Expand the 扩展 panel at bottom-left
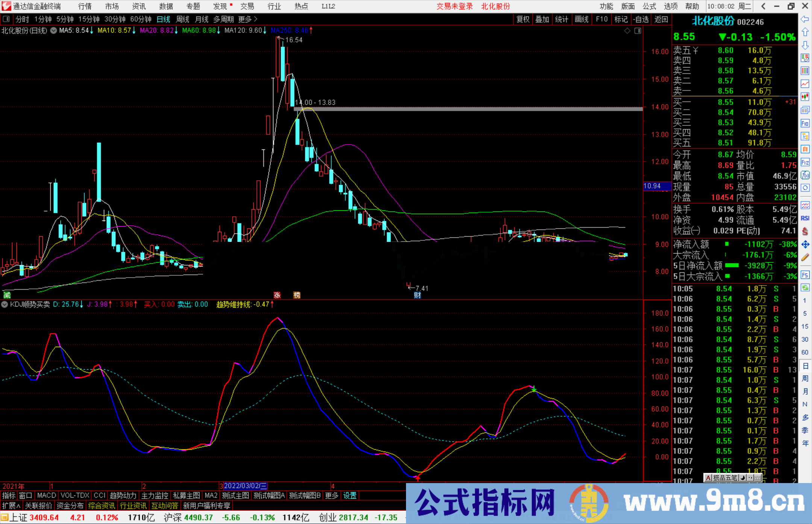812x524 pixels. click(11, 506)
